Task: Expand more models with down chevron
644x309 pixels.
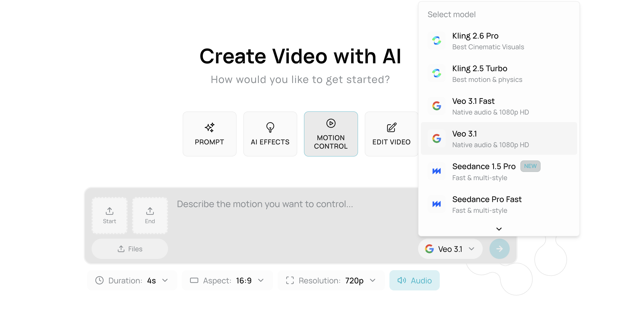Action: pyautogui.click(x=499, y=229)
